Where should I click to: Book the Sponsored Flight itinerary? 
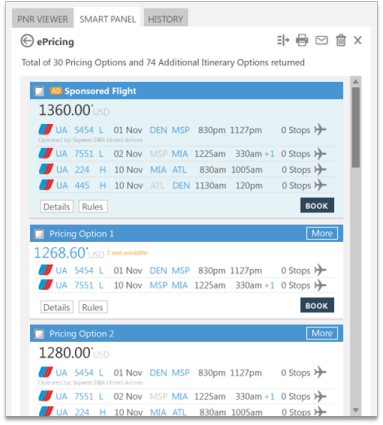pos(317,206)
